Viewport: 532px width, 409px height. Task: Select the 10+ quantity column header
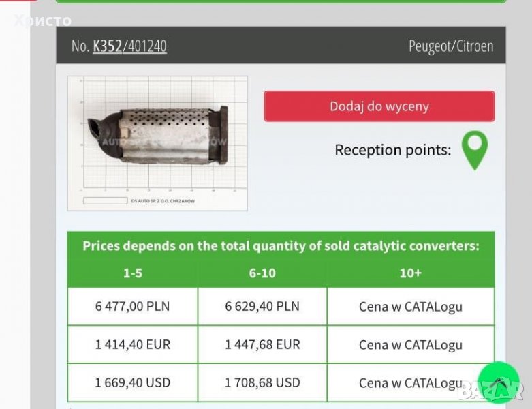click(x=410, y=273)
